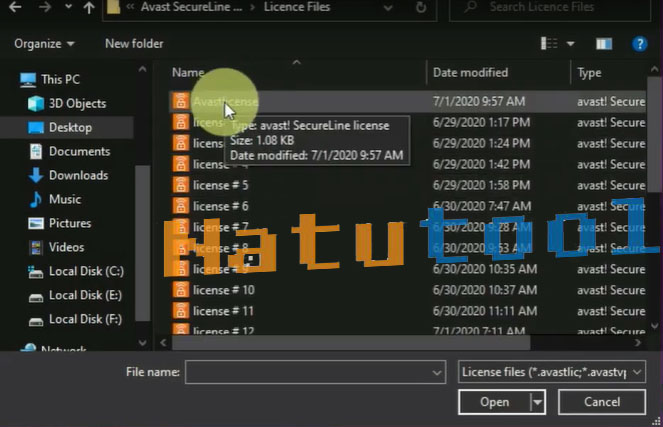Sort by the Name column header

(x=188, y=73)
